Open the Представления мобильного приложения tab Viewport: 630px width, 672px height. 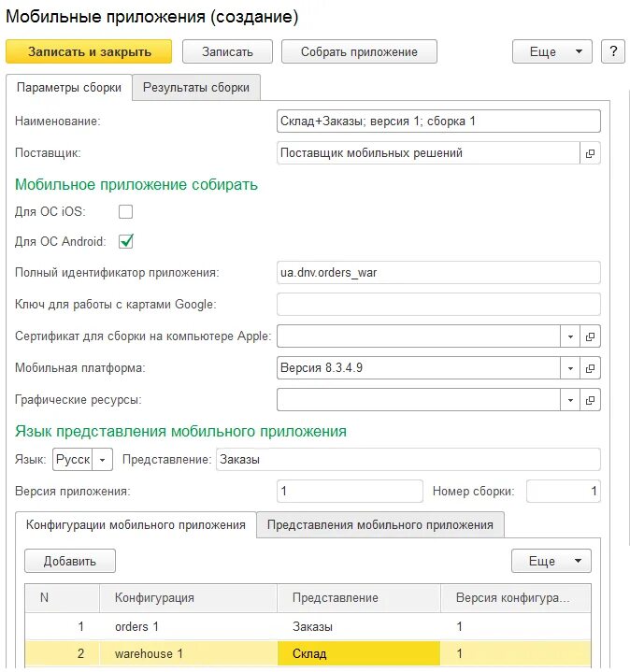click(x=379, y=524)
